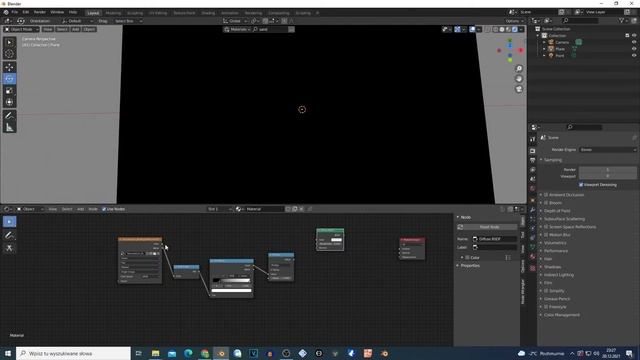Open the Node menu in node editor header

pos(93,209)
